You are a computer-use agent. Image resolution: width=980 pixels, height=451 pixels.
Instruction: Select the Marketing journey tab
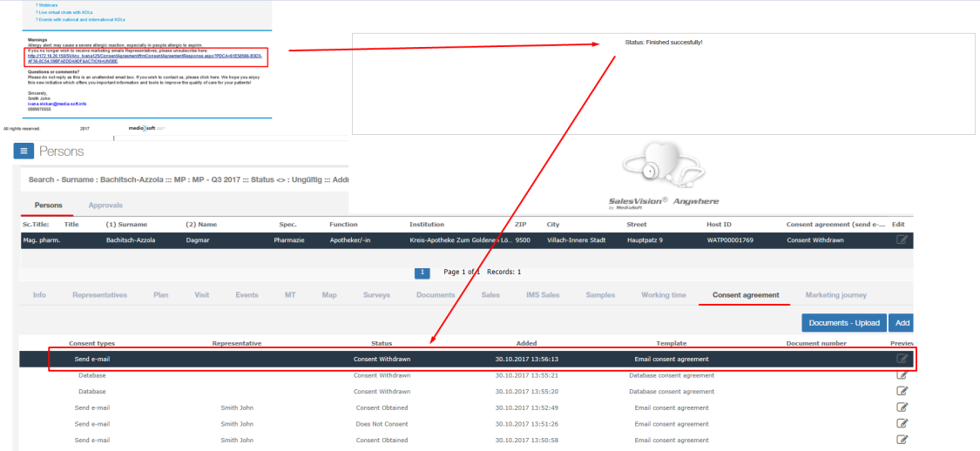point(841,295)
